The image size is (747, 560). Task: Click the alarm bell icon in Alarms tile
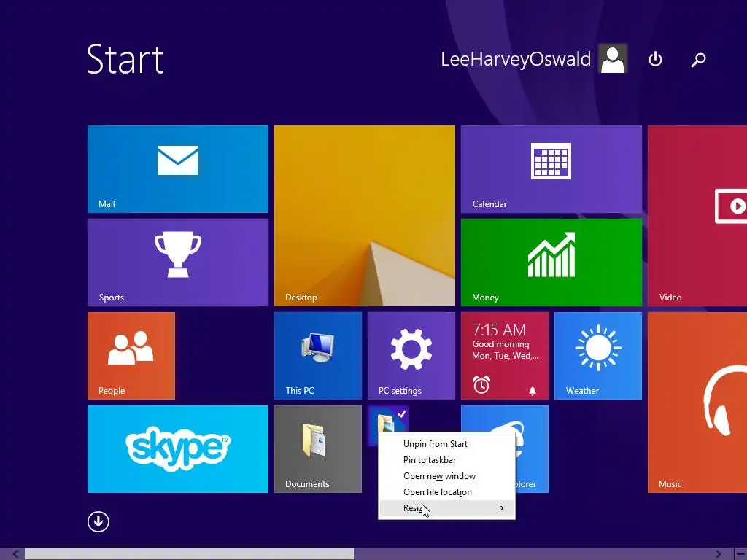(x=533, y=391)
